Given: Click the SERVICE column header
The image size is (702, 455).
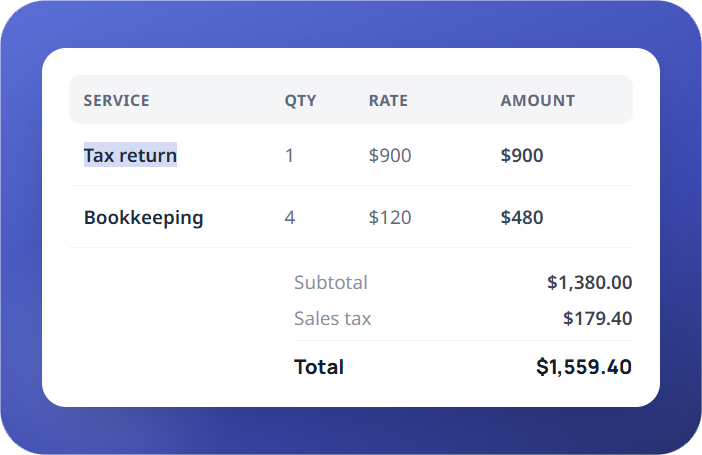Looking at the screenshot, I should tap(116, 100).
